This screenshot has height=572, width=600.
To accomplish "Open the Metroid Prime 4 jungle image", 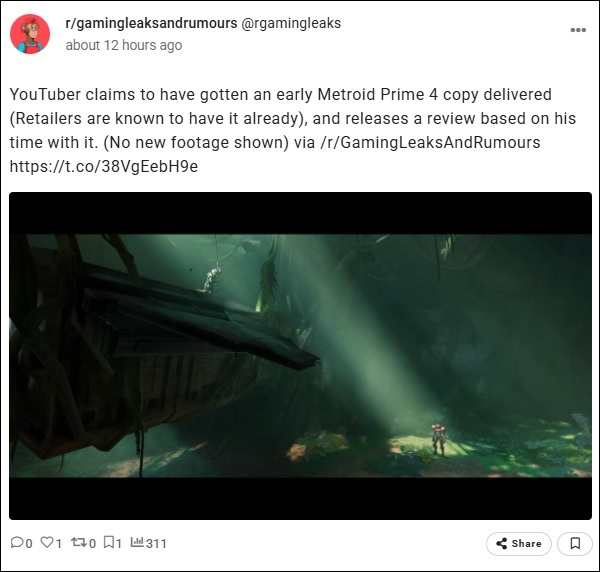I will tap(300, 356).
